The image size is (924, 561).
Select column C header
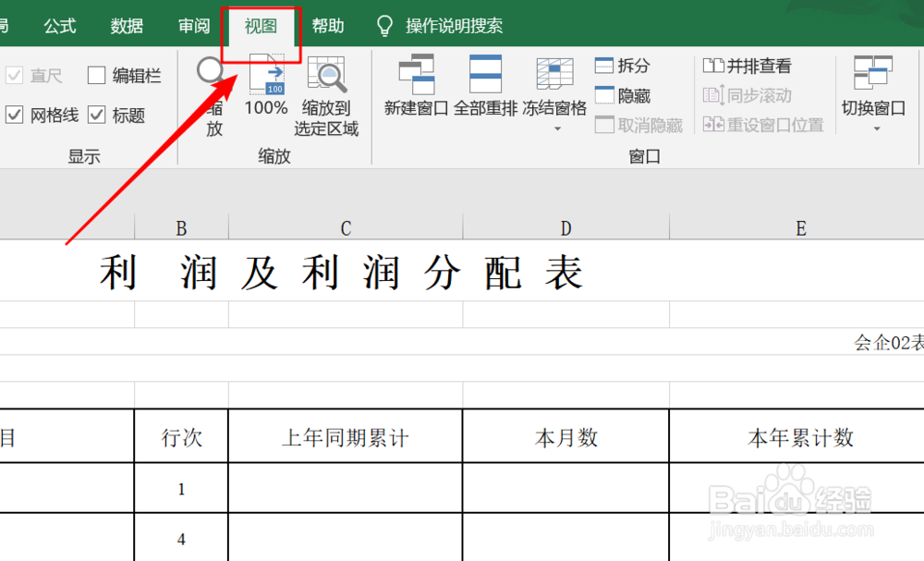(346, 228)
